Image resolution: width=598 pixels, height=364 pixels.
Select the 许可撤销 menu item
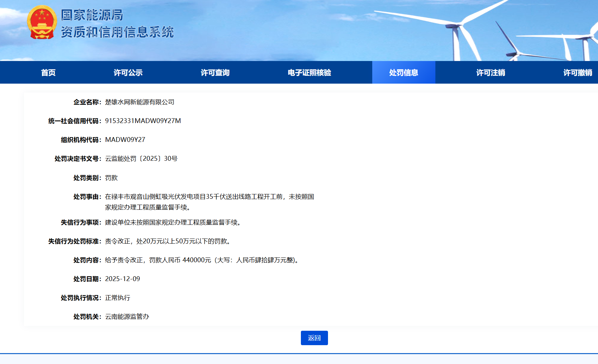(x=577, y=73)
